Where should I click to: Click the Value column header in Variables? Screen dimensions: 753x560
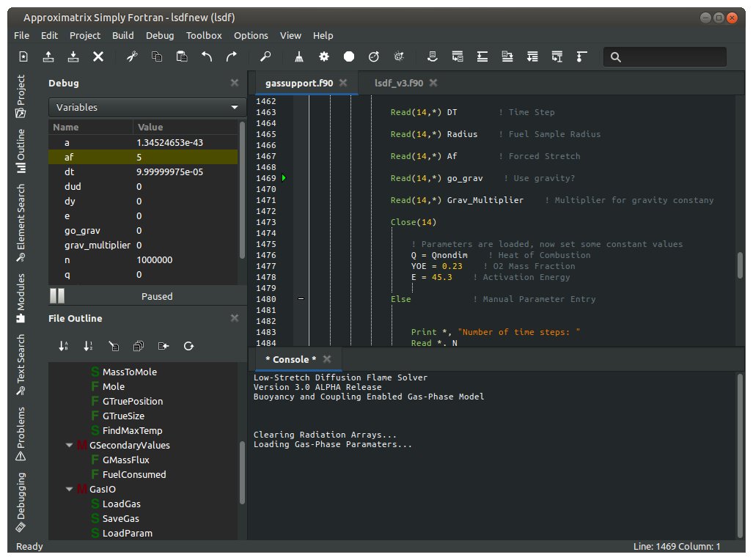(186, 127)
